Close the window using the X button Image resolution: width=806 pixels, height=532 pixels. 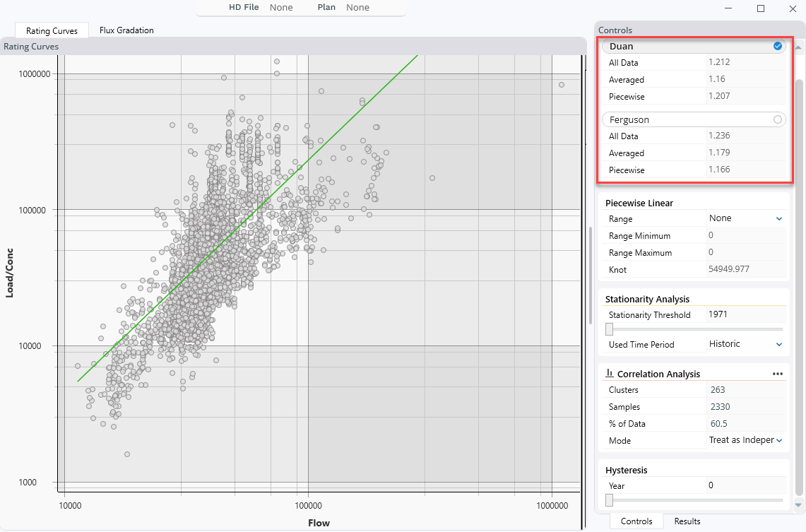793,8
